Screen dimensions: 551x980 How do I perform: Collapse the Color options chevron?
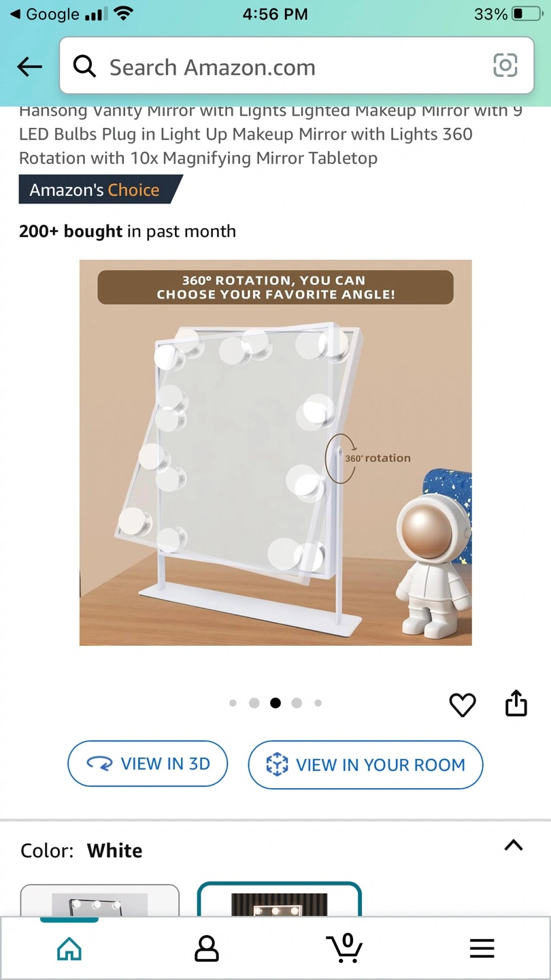coord(514,845)
